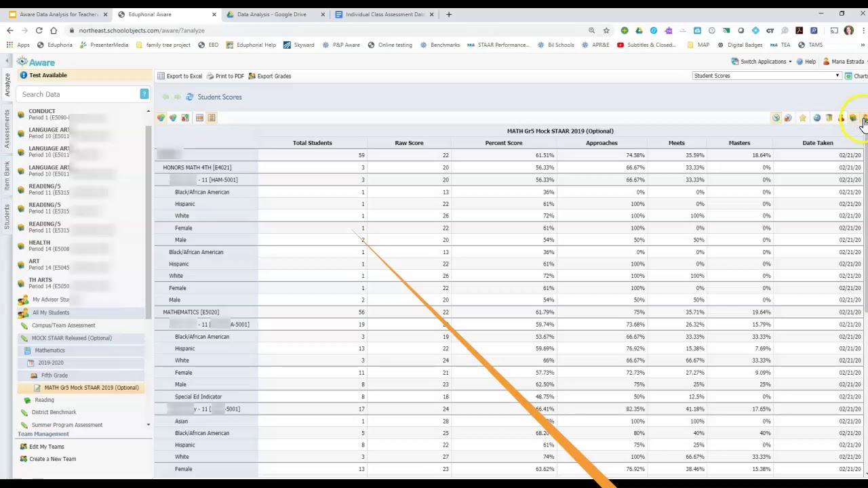
Task: Select the HEALTH Period 14 class
Action: [82, 245]
